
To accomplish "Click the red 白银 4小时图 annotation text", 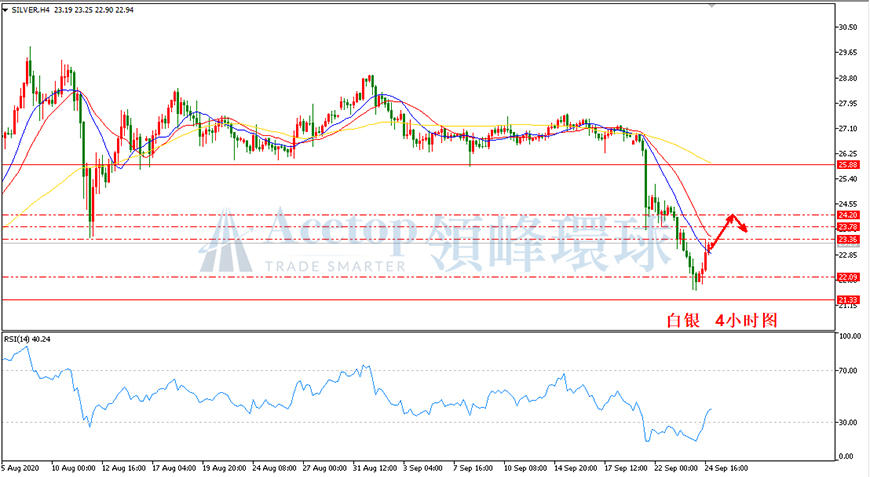I will 722,320.
